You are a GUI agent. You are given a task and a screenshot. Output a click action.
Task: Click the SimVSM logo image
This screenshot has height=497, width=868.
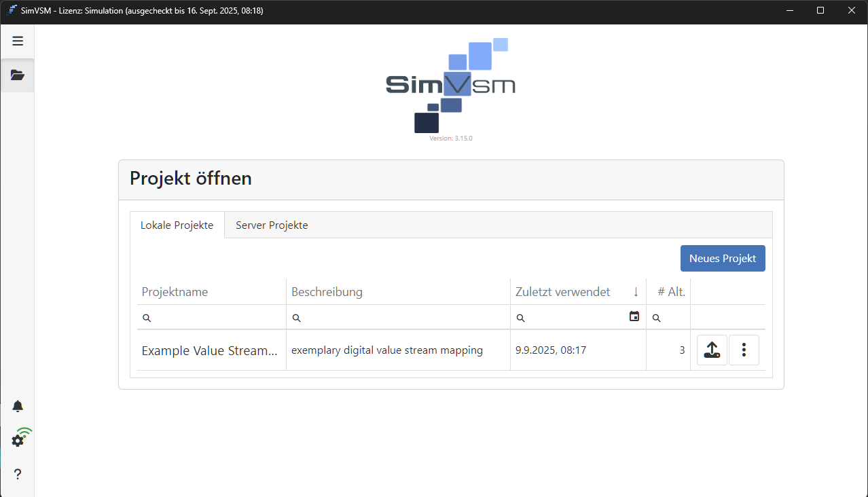click(450, 86)
